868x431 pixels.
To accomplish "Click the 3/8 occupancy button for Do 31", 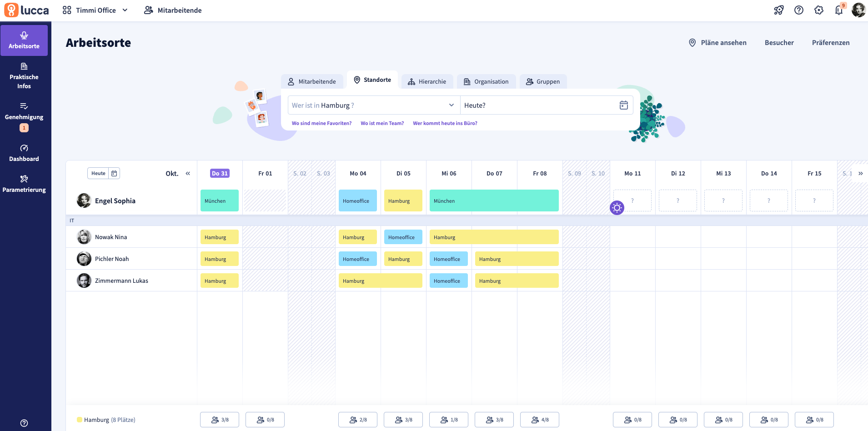I will 220,420.
